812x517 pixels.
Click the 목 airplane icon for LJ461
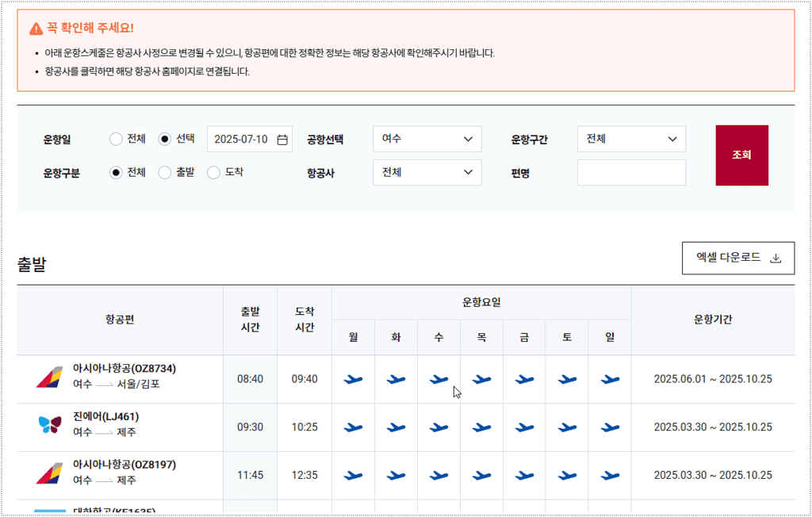click(x=481, y=427)
